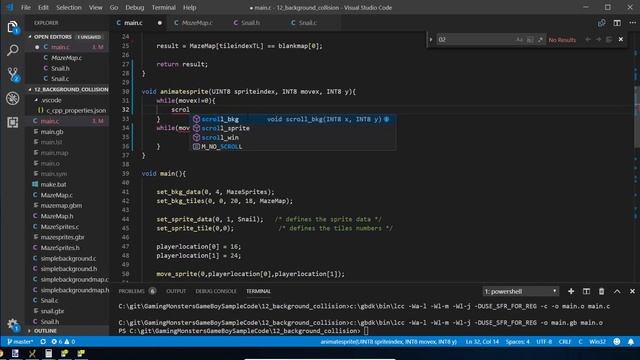Open the feedback smiley in status bar

point(617,342)
